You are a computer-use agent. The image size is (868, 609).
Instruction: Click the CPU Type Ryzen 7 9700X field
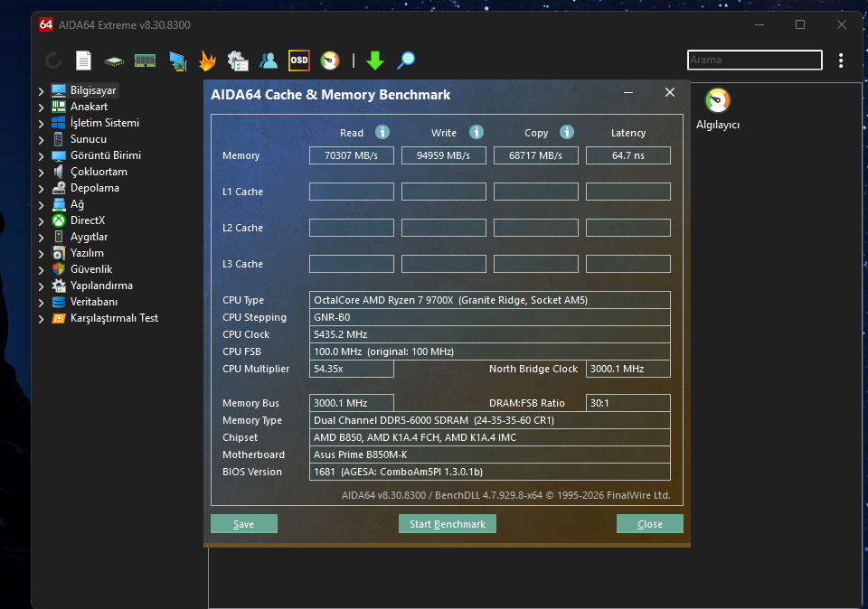pos(490,300)
